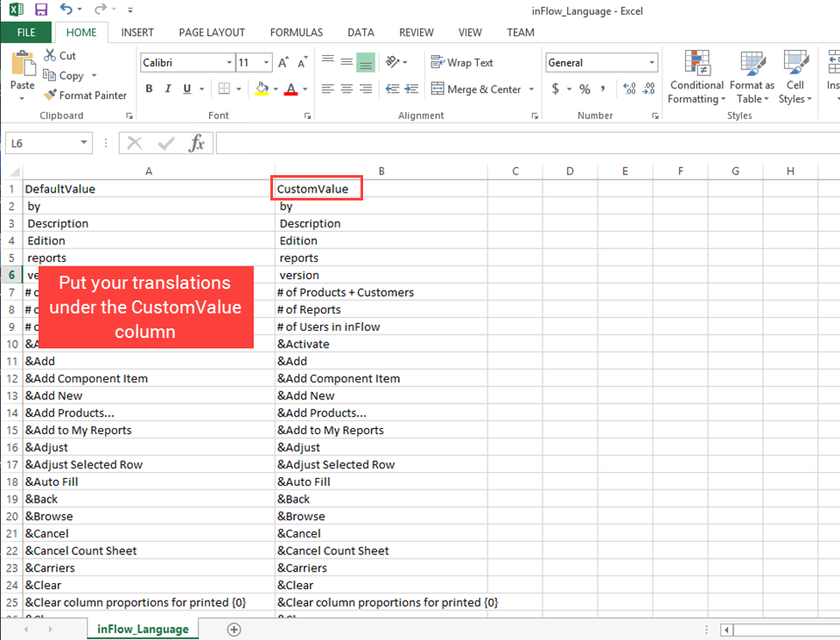Switch to the INSERT tab
Screen dimensions: 840x640
137,32
